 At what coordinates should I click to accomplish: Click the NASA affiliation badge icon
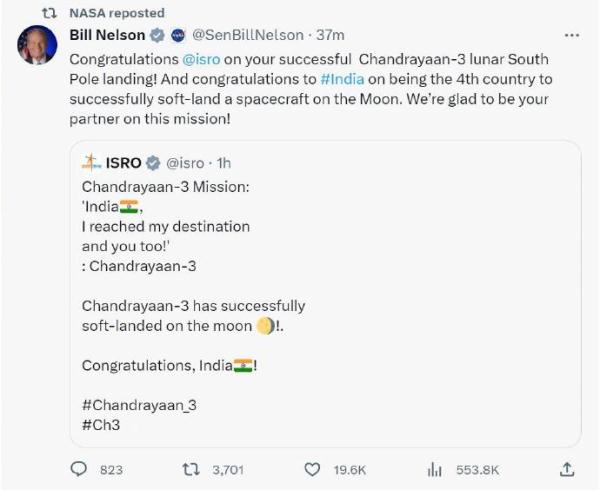coord(176,35)
